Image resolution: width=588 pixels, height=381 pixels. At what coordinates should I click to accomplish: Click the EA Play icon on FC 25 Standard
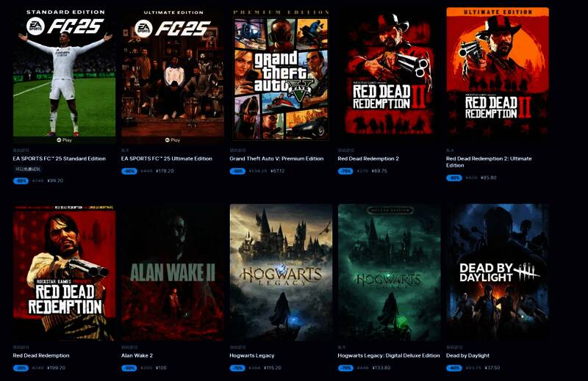point(59,139)
